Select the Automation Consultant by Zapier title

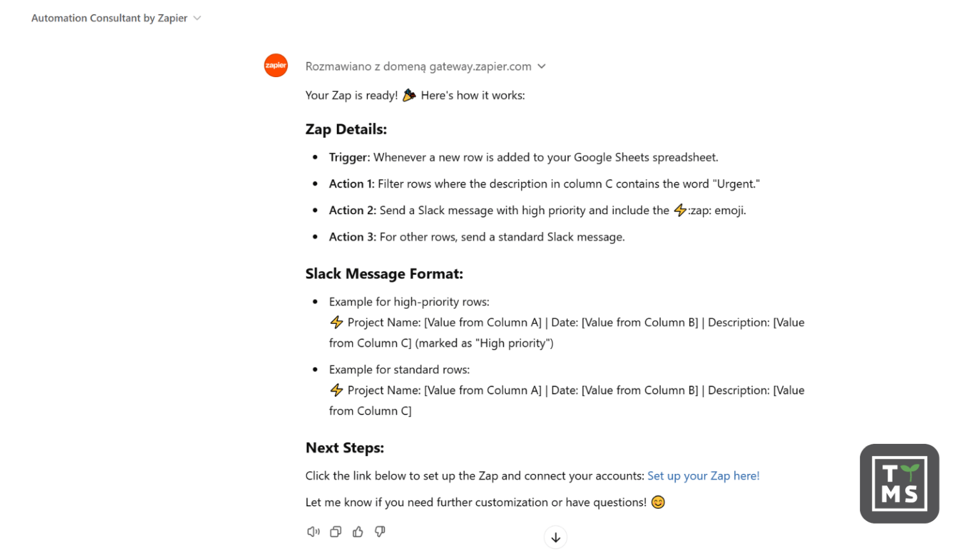point(109,18)
